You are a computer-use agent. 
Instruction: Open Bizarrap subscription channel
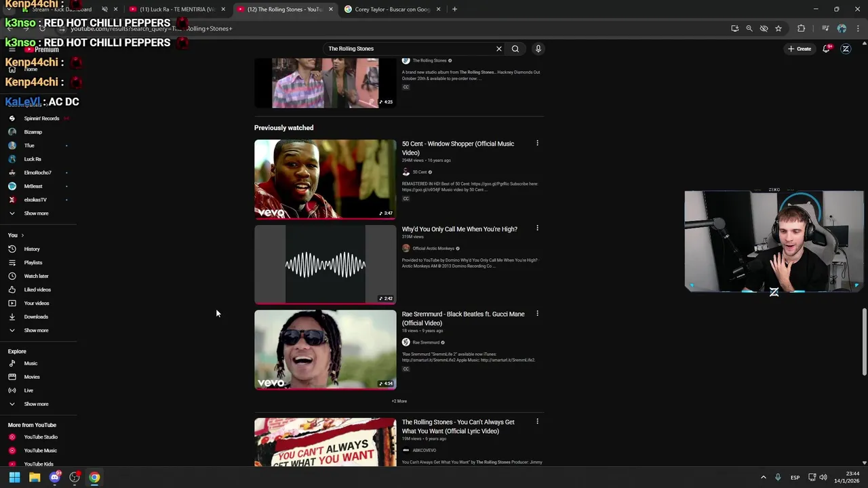33,132
